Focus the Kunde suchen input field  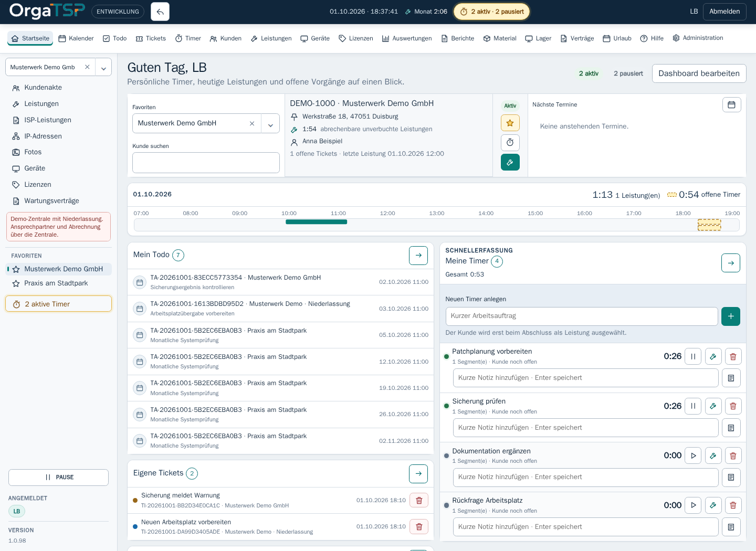pos(206,163)
